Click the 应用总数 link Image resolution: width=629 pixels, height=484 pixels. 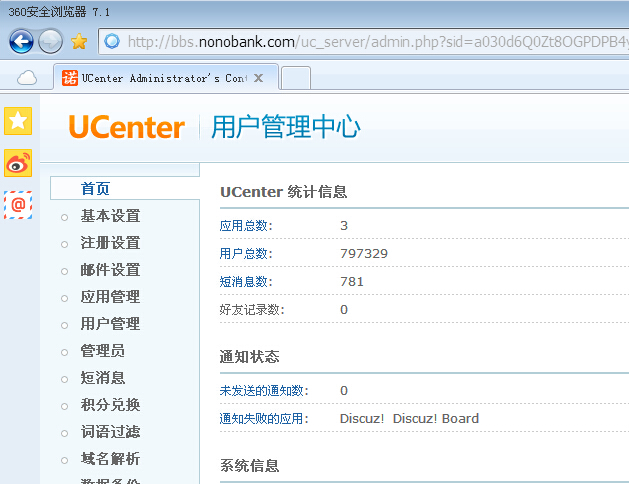point(246,226)
